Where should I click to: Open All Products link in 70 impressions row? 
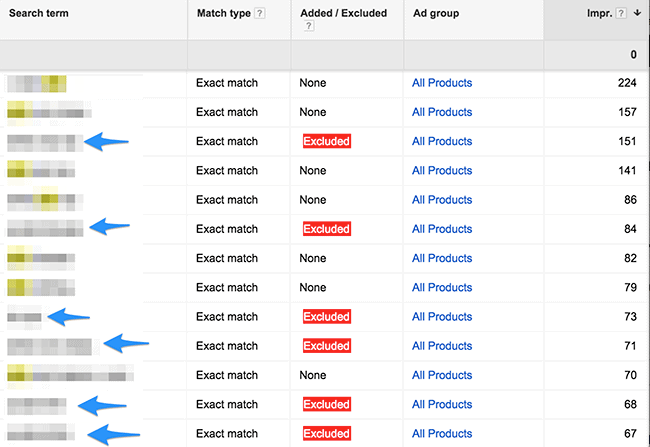pos(442,375)
